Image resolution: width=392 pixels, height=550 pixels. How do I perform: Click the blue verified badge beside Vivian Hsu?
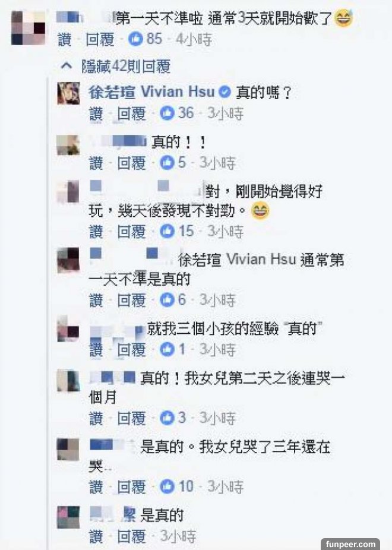click(x=225, y=92)
